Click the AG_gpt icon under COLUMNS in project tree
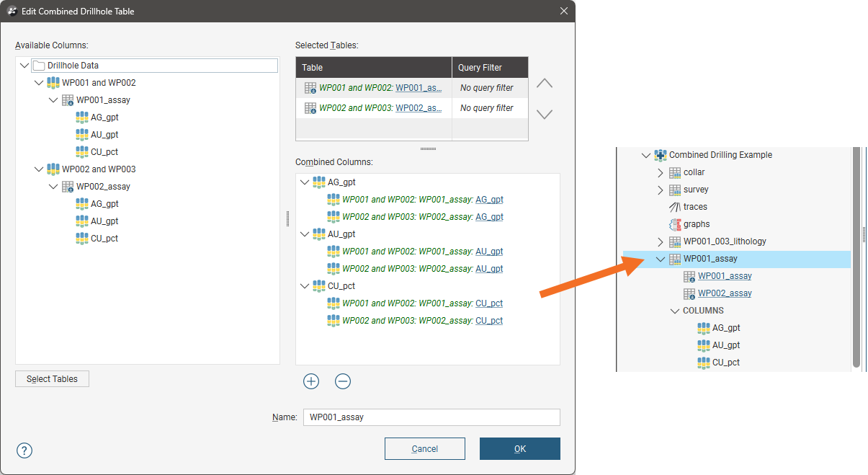Screen dimensions: 868x475 [x=704, y=328]
